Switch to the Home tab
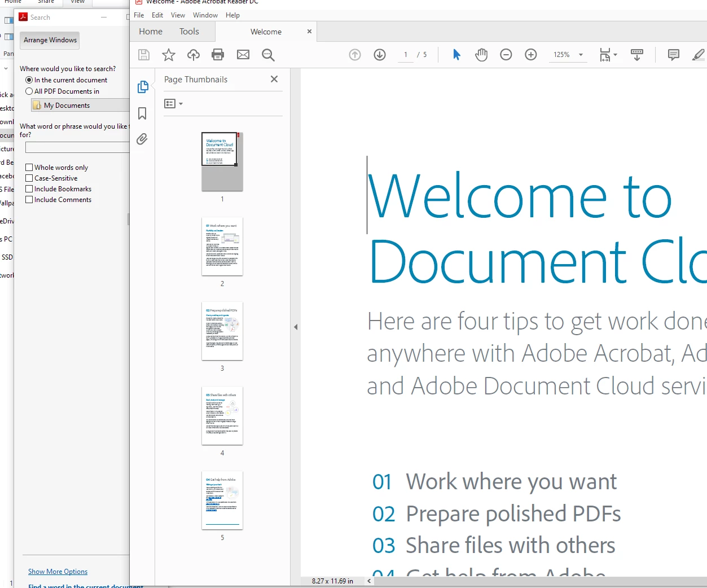Image resolution: width=707 pixels, height=588 pixels. point(151,32)
